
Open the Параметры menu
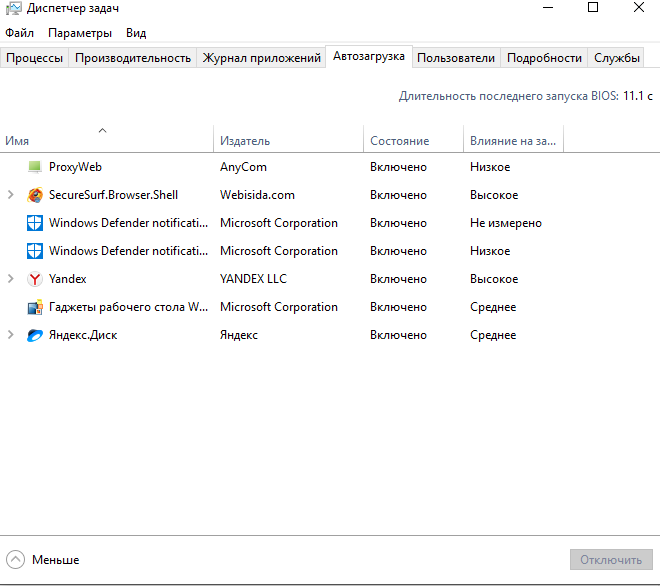click(80, 33)
